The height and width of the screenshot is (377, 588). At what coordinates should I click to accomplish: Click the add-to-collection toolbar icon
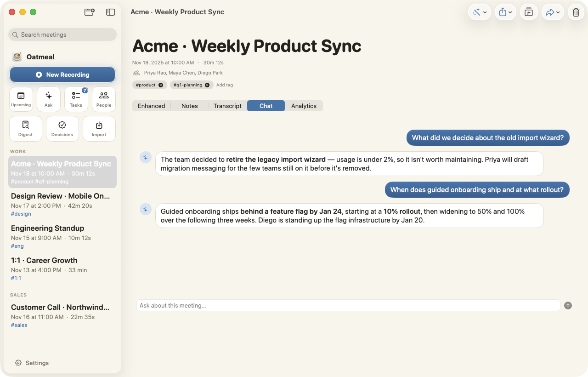[529, 12]
